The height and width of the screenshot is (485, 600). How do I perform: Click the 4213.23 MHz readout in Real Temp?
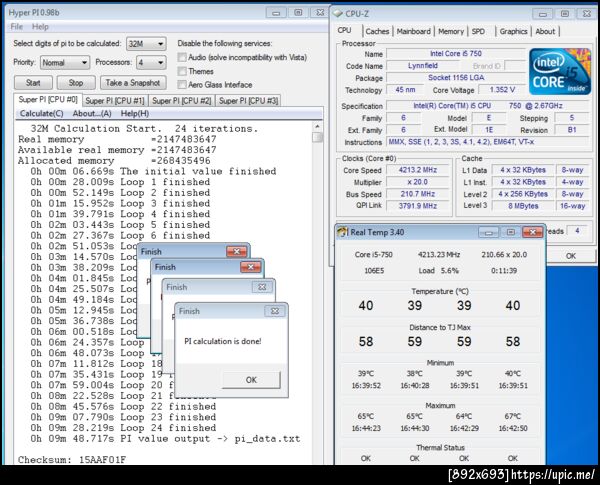point(439,255)
